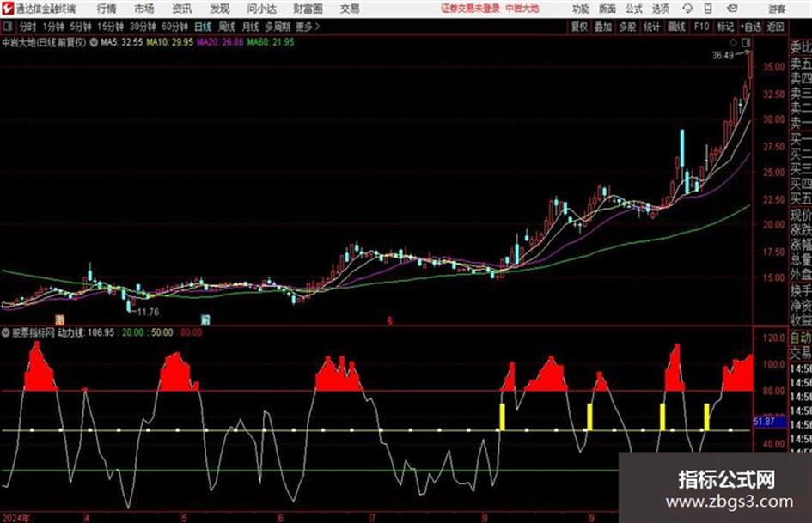Expand the round dropdown beside 中岩大地 title
Viewport: 812px width, 523px height.
(94, 42)
